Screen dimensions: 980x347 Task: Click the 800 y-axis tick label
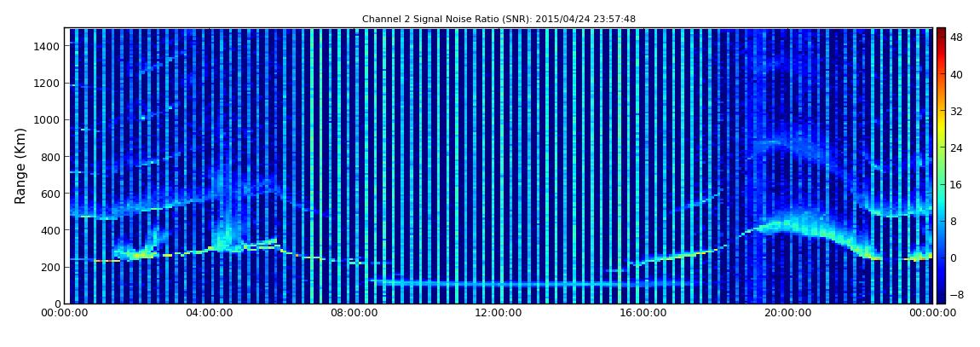(x=50, y=157)
